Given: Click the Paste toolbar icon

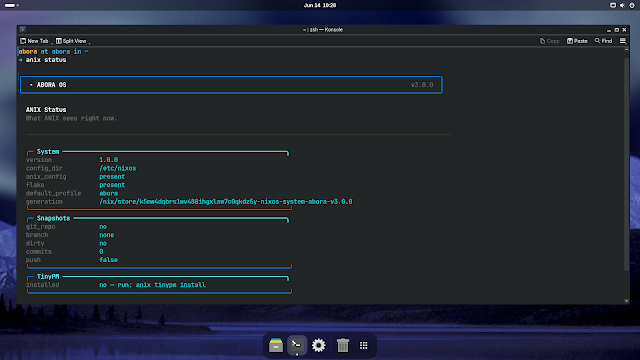Looking at the screenshot, I should tap(577, 41).
